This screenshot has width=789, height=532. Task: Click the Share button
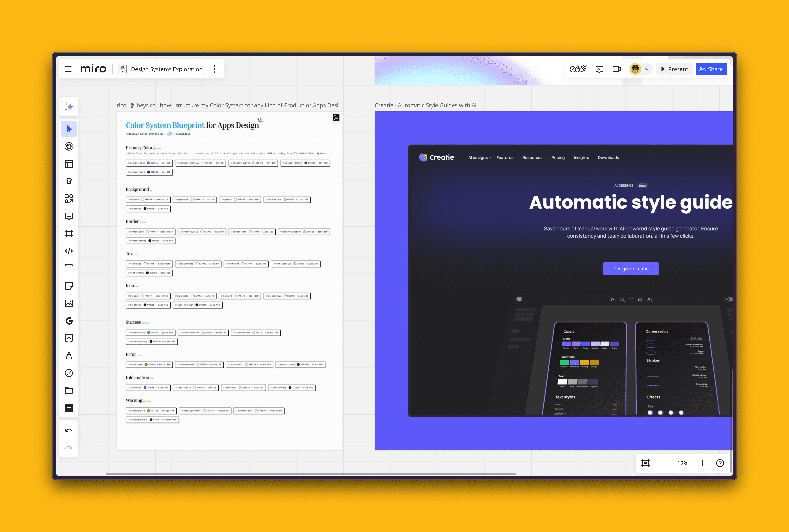711,69
